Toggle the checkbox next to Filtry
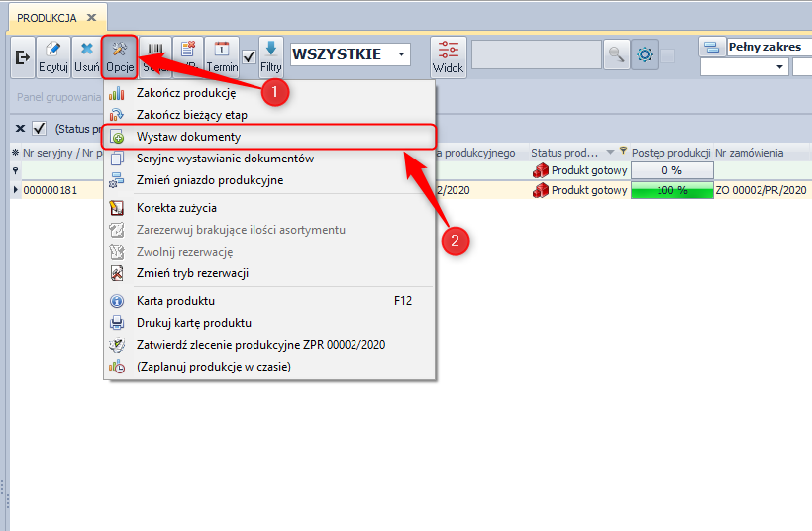Screen dimensions: 812x531 250,56
